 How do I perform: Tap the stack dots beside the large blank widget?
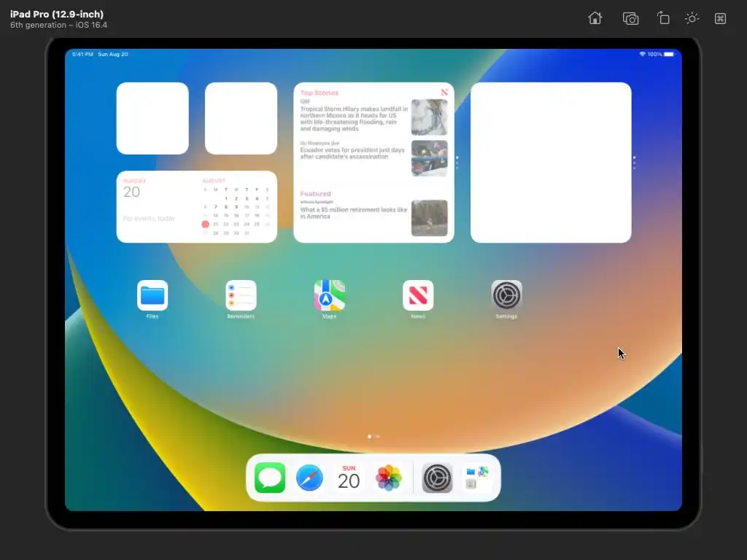pos(634,163)
